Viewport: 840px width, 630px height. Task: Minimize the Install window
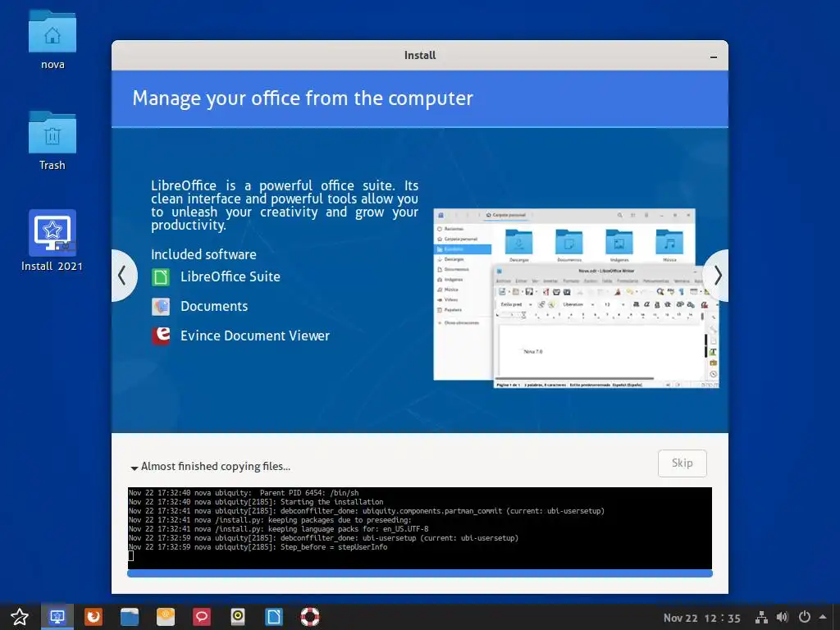pyautogui.click(x=713, y=57)
